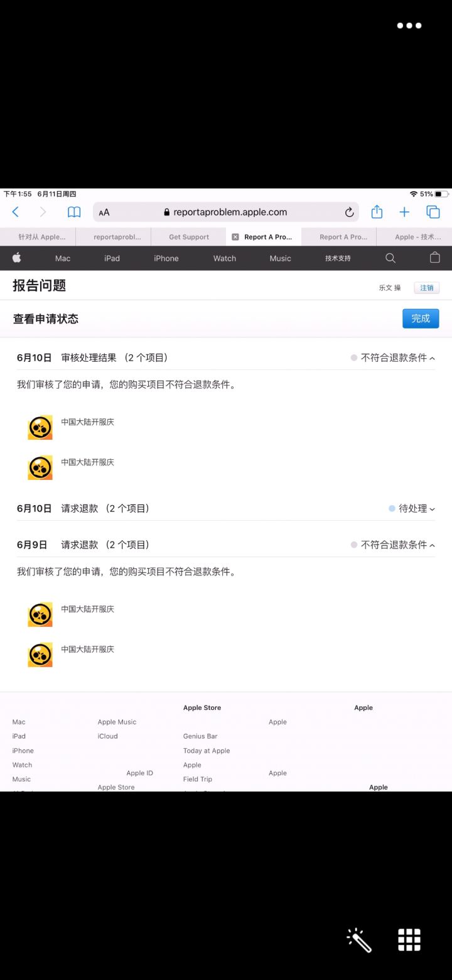Tap second app icon under the 6月9日 section
Viewport: 452px width, 980px height.
pos(40,655)
